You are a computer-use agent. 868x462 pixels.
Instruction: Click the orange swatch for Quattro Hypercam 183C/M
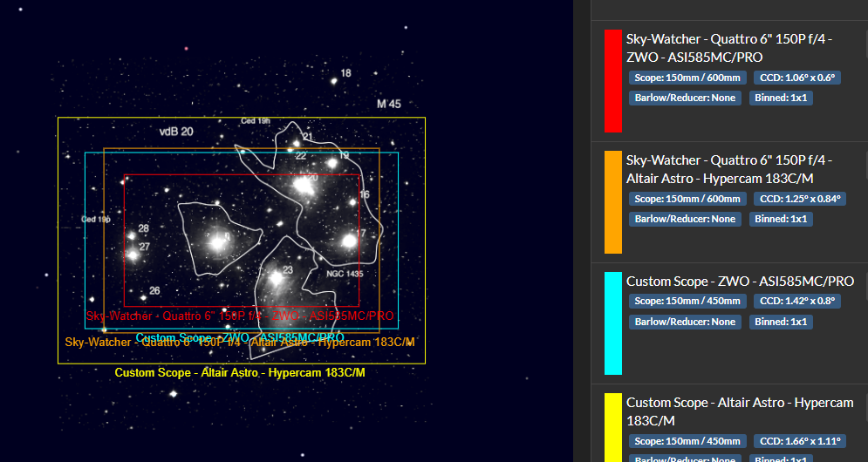pyautogui.click(x=612, y=202)
